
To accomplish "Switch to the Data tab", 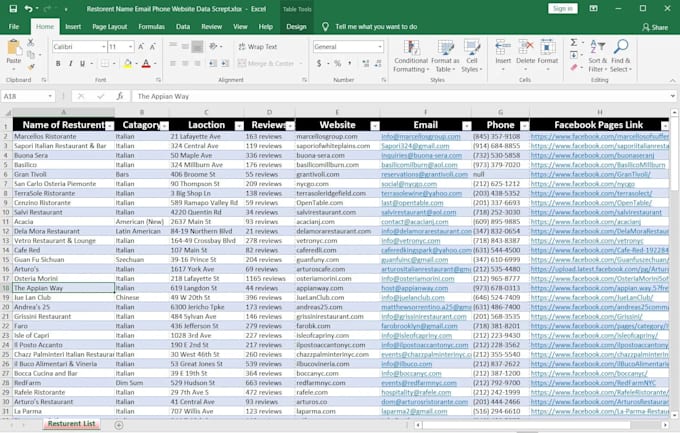I will pyautogui.click(x=183, y=27).
